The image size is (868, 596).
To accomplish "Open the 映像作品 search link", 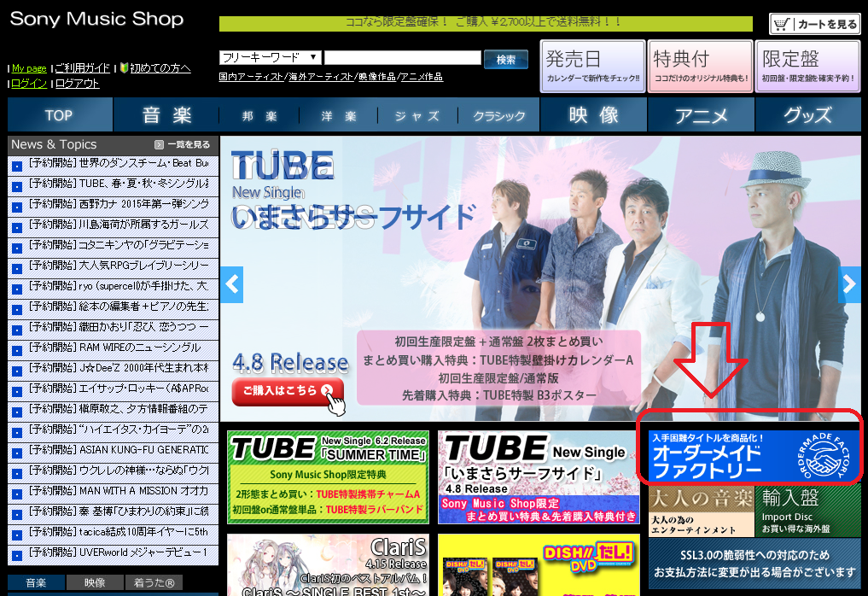I will 377,77.
